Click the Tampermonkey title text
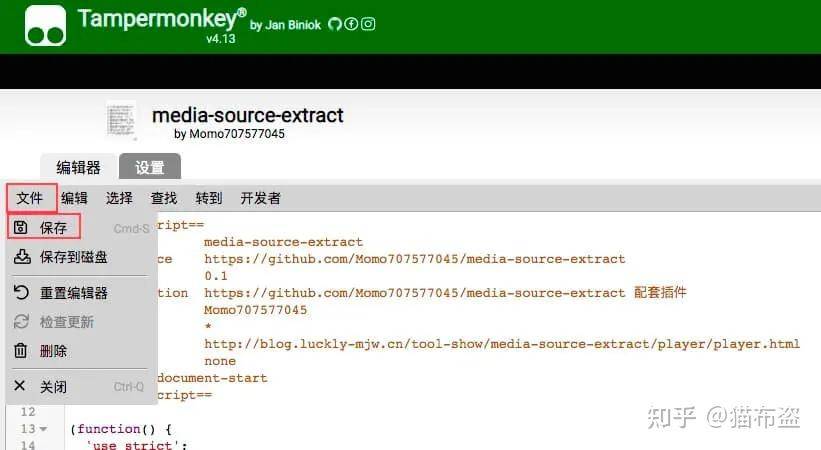The height and width of the screenshot is (450, 821). (162, 19)
